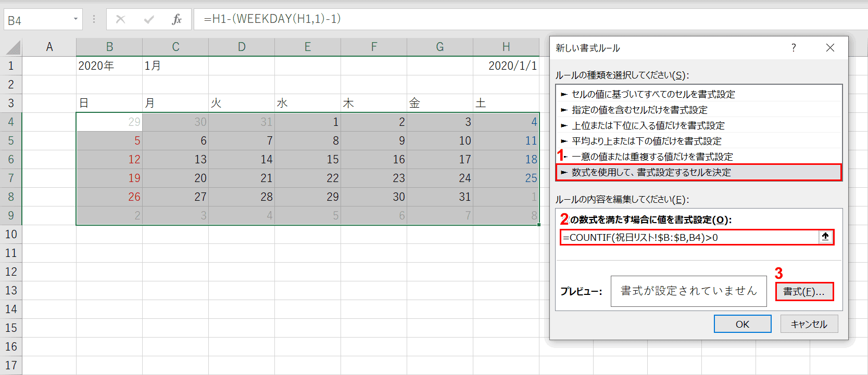Select column H header

[506, 47]
